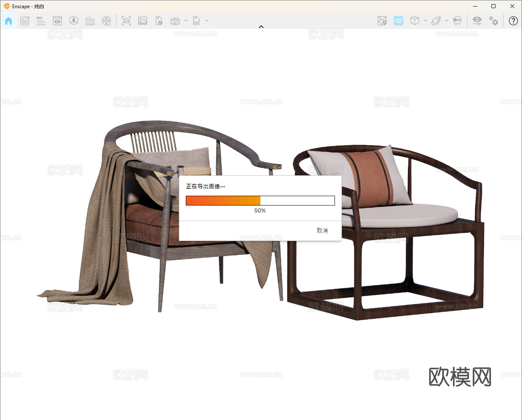Open general settings with the gears icon

493,21
